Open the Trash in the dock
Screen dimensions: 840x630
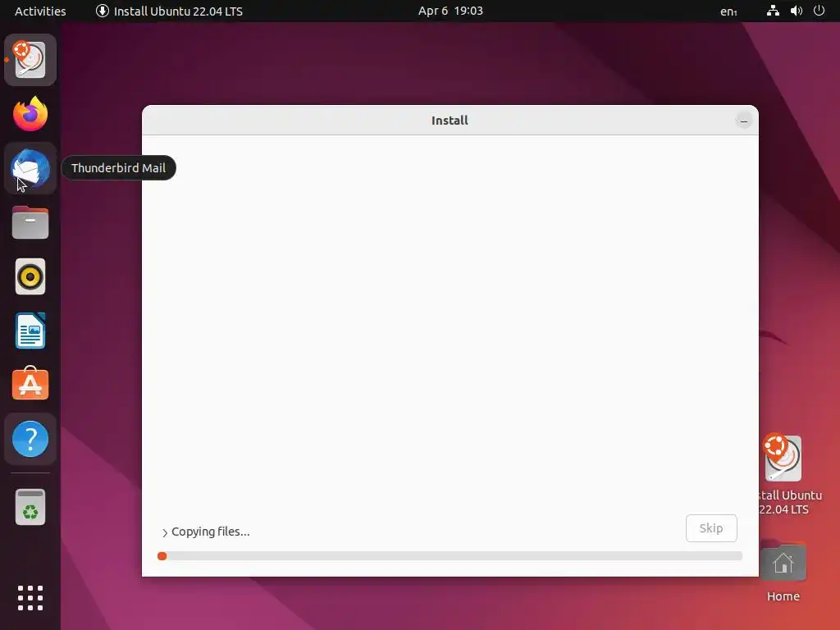(30, 507)
